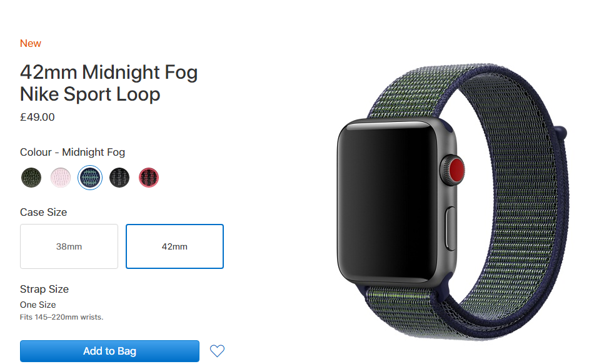Select the highlighted Midnight Fog colour swatch
Viewport: 594px width, 364px height.
pos(90,177)
